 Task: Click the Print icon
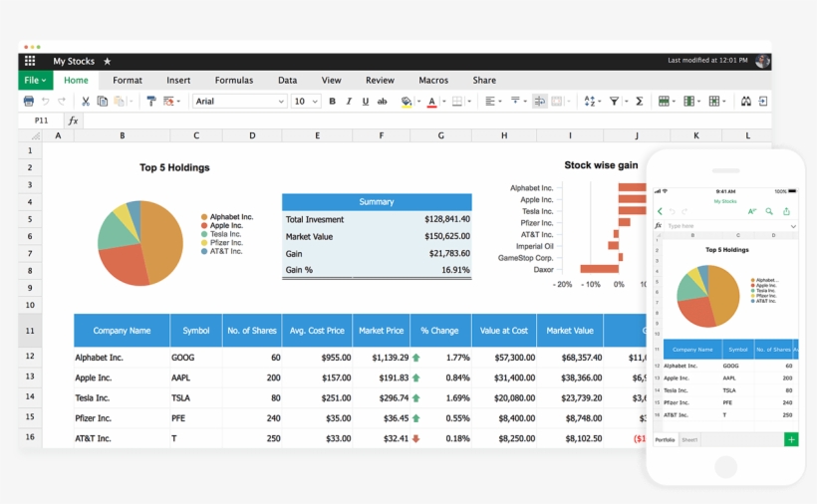pyautogui.click(x=29, y=101)
